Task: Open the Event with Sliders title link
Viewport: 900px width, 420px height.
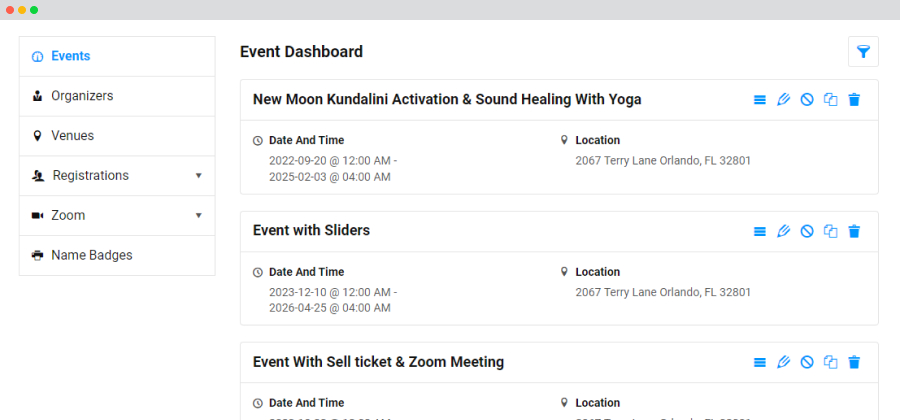Action: click(x=311, y=231)
